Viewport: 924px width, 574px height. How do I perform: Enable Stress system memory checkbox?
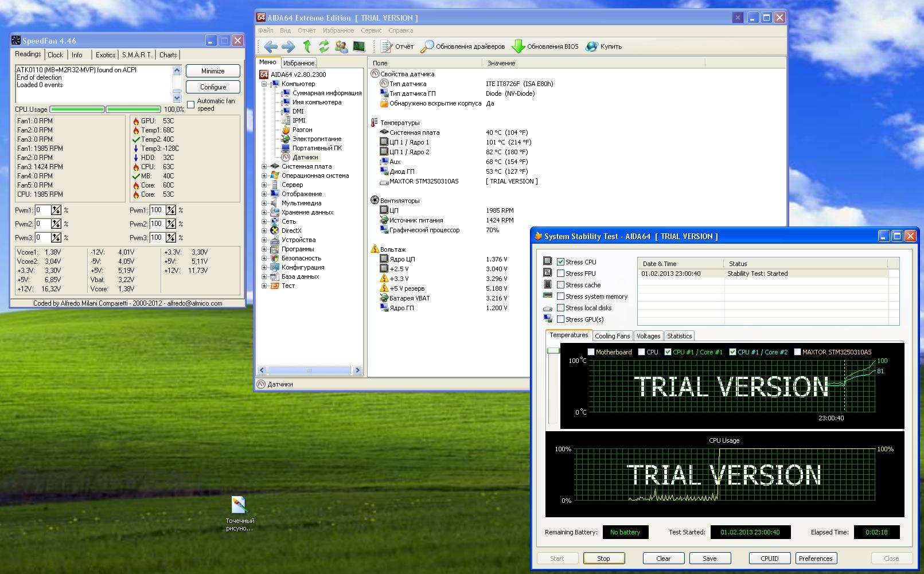pos(560,296)
